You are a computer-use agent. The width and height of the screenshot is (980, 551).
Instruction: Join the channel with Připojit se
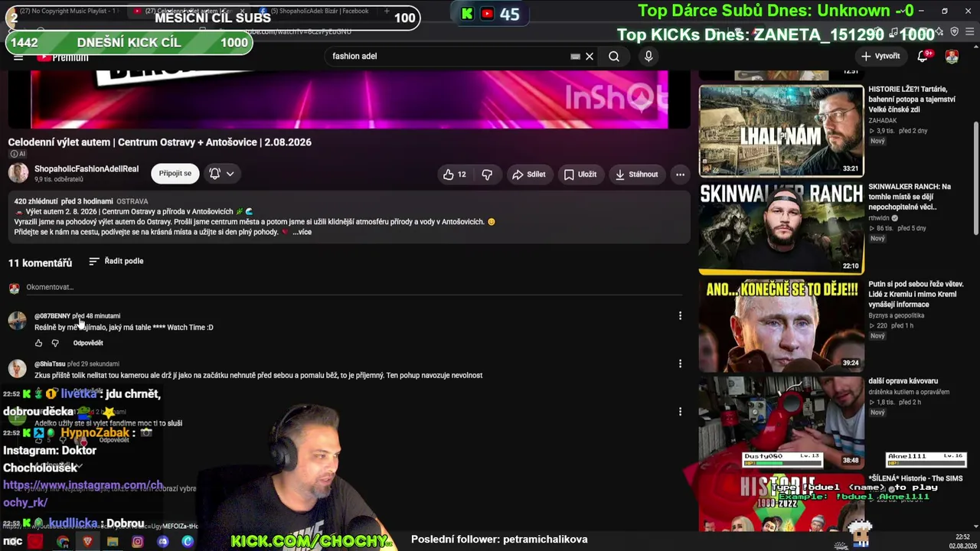[175, 174]
